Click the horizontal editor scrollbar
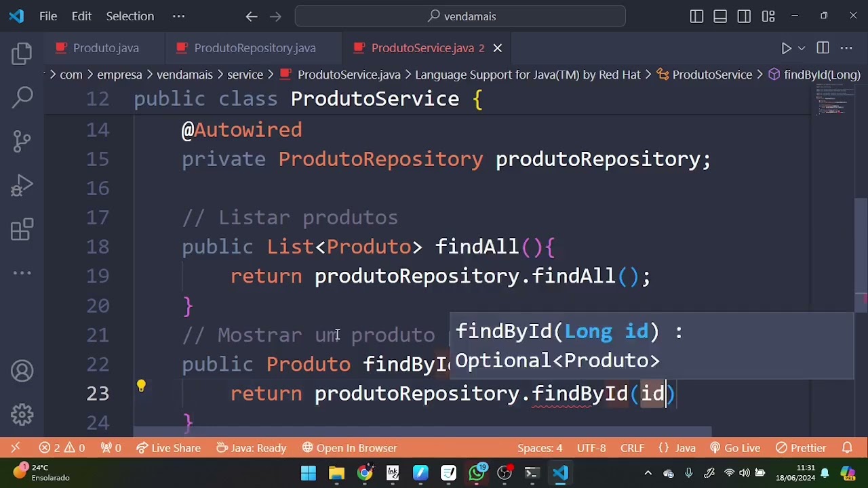868x488 pixels. pos(422,431)
